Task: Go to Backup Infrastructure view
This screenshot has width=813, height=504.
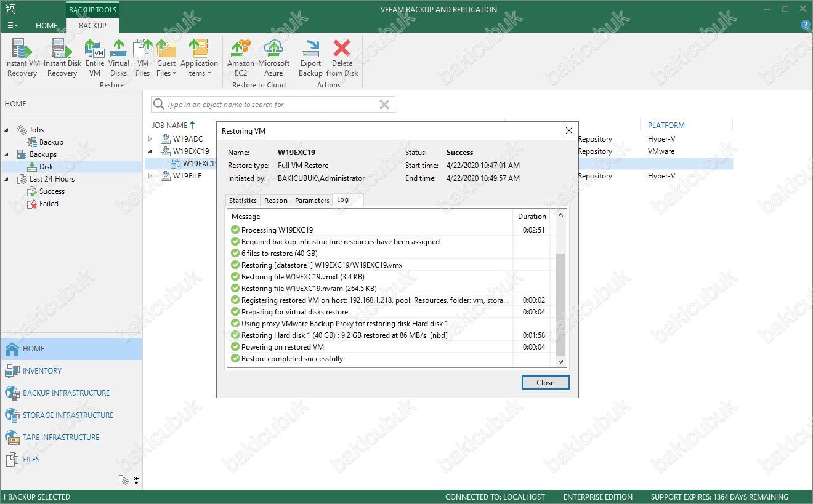Action: point(66,393)
